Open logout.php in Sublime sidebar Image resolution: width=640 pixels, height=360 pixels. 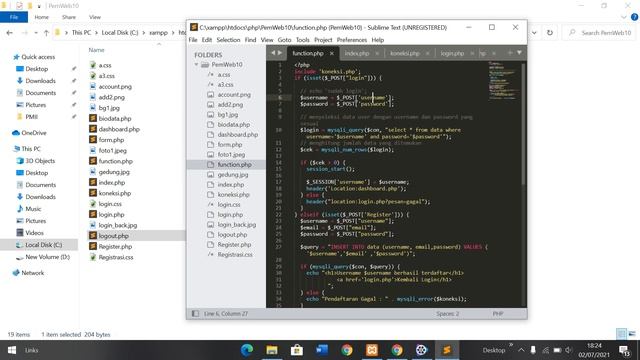point(232,235)
